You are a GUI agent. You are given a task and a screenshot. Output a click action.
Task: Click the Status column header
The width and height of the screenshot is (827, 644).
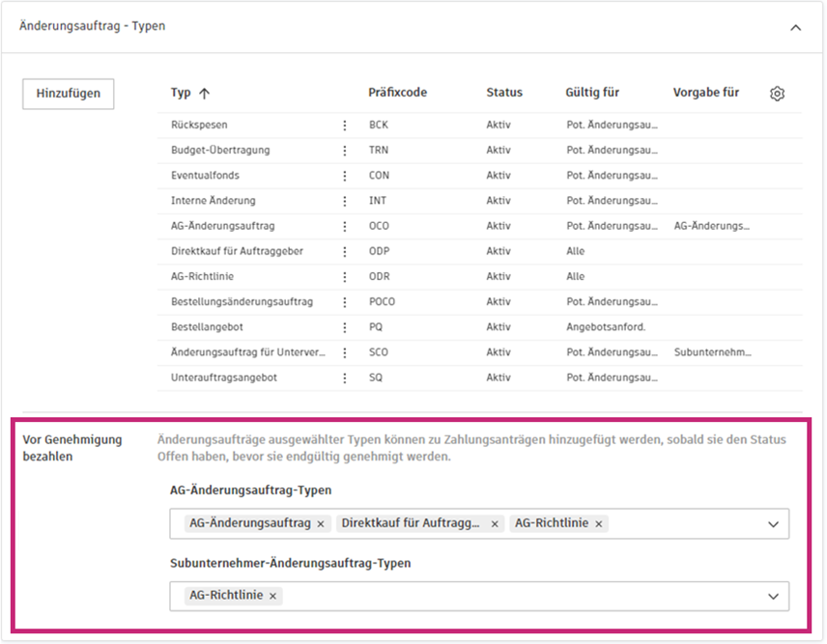[x=503, y=93]
